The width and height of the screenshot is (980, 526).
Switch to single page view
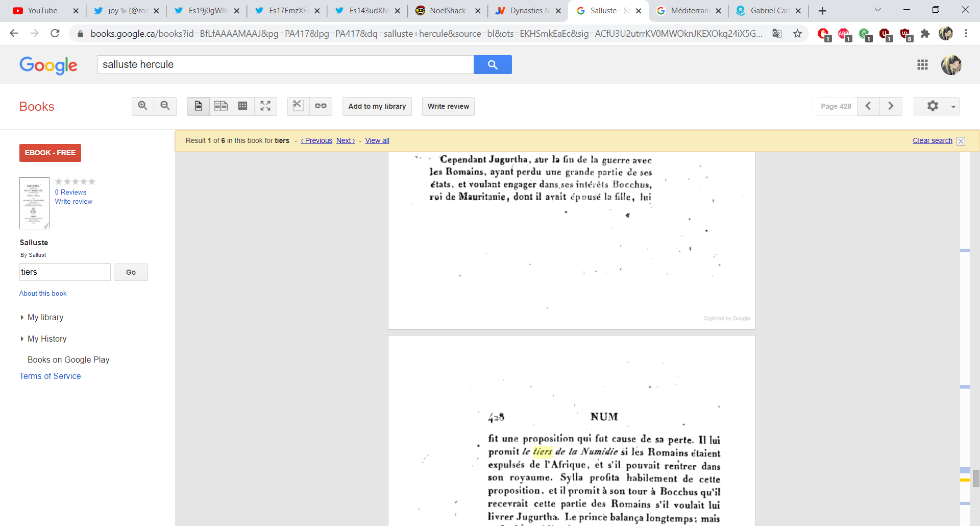(x=198, y=106)
